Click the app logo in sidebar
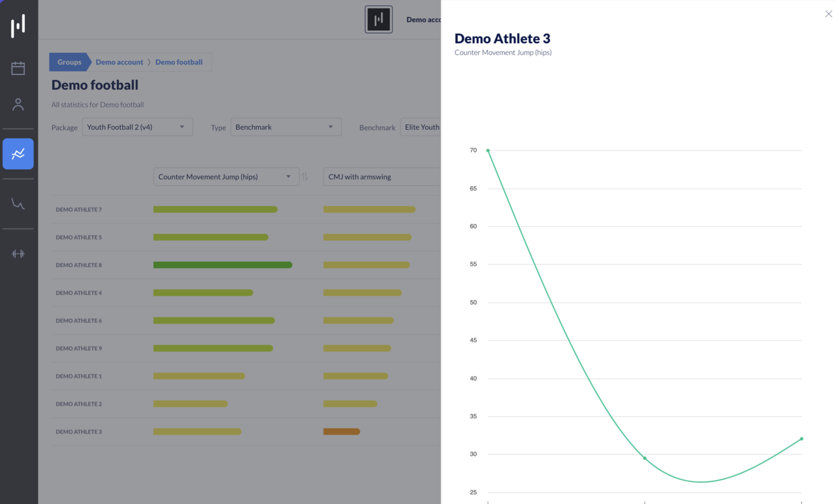 pos(18,25)
